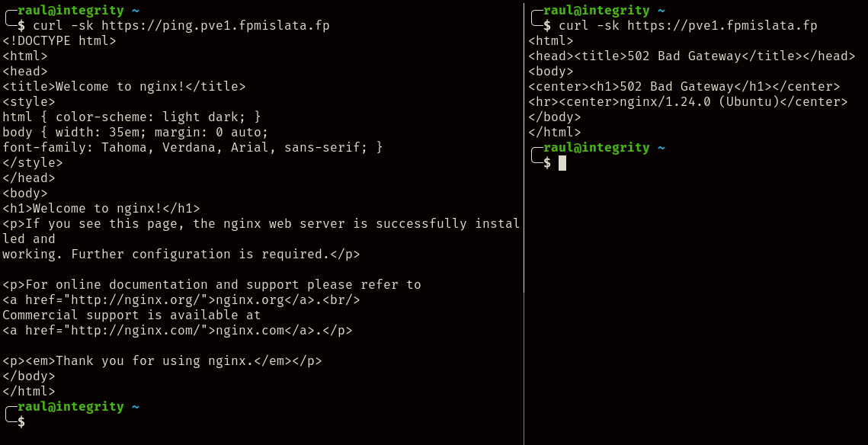Click the color-scheme light dark CSS line
The image size is (868, 445).
click(131, 117)
